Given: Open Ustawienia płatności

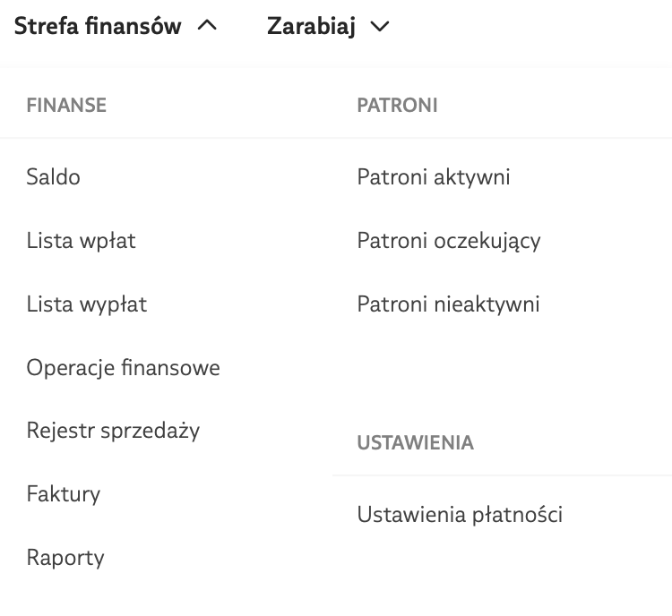Looking at the screenshot, I should pyautogui.click(x=460, y=515).
